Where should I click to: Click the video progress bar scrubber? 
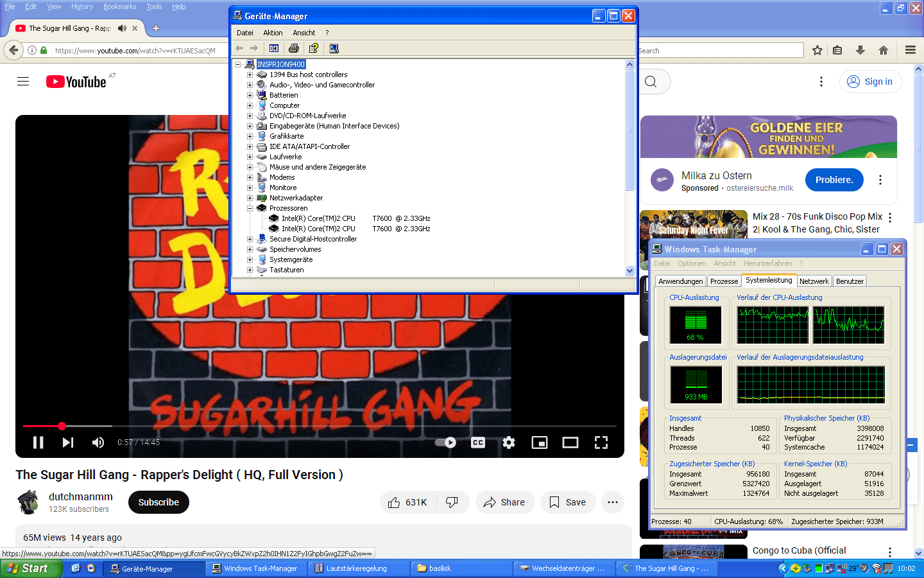[62, 426]
